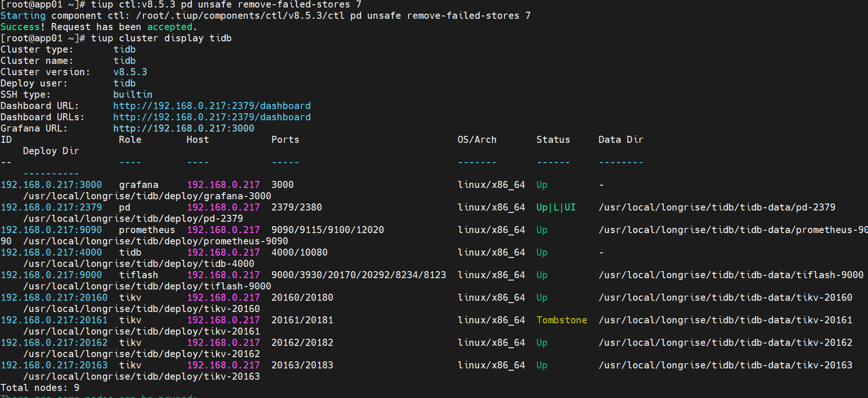868x398 pixels.
Task: Open the Grafana URL link
Action: (x=183, y=128)
